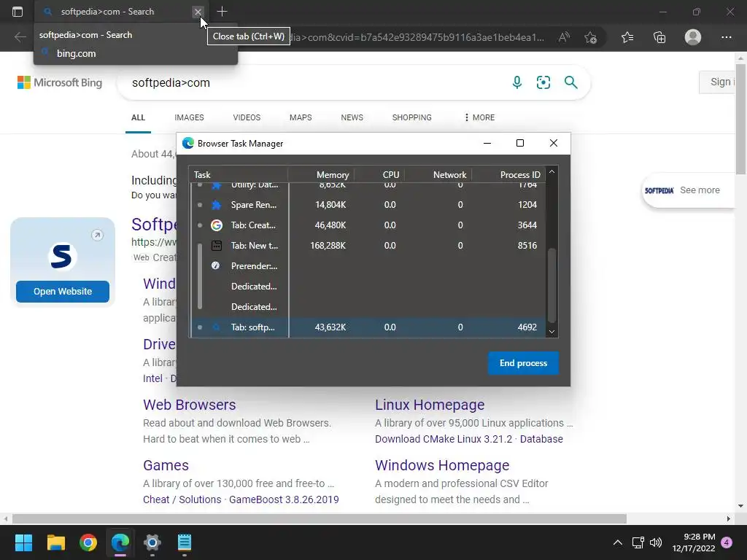
Task: Switch to the IMAGES tab
Action: tap(189, 117)
